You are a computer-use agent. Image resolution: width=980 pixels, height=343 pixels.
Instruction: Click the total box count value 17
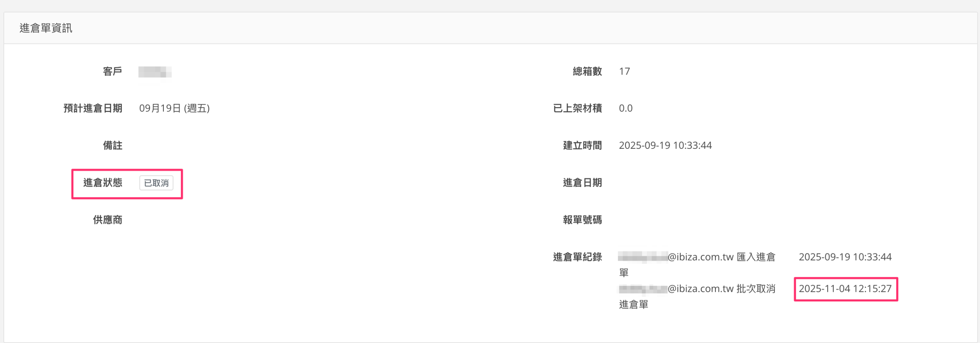(x=624, y=72)
